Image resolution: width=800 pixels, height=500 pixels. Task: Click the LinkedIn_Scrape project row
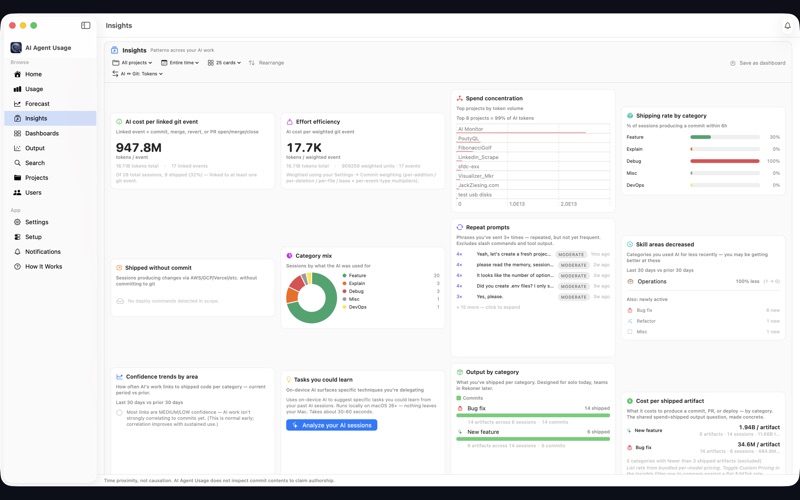point(533,157)
